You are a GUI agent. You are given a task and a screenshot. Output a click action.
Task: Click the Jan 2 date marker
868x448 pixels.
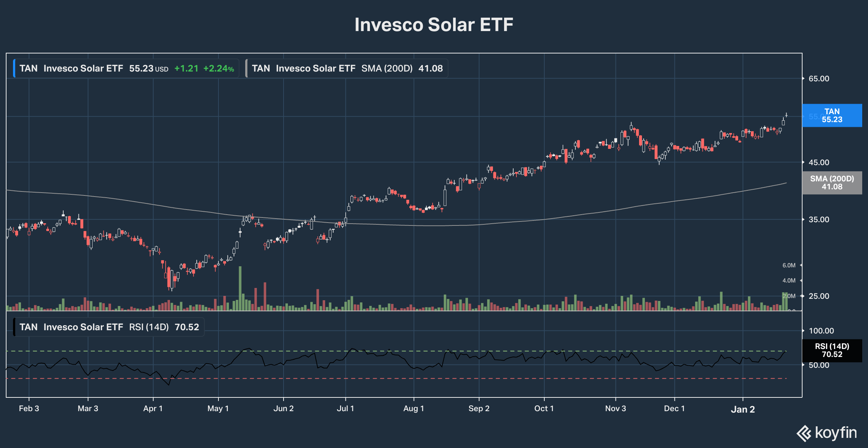pyautogui.click(x=743, y=409)
